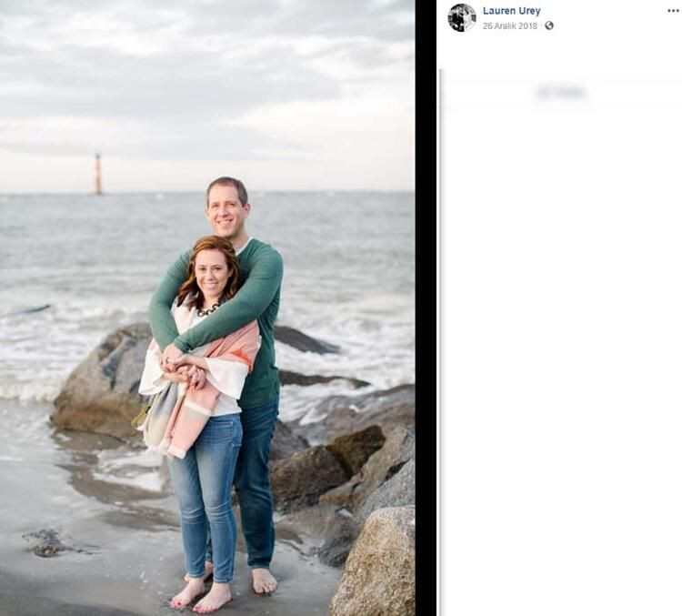Click the lighthouse in the photo background

coord(97,173)
